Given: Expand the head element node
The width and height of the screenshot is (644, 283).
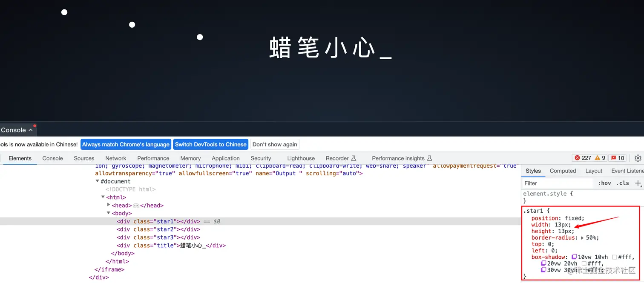Looking at the screenshot, I should [109, 205].
